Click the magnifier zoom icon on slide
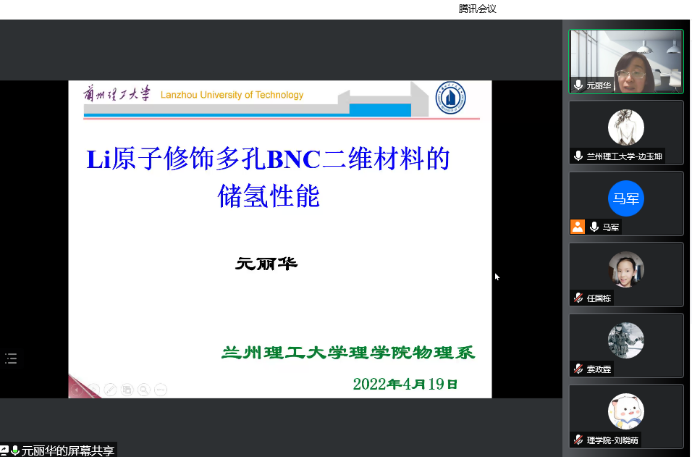This screenshot has width=693, height=457. pyautogui.click(x=144, y=388)
